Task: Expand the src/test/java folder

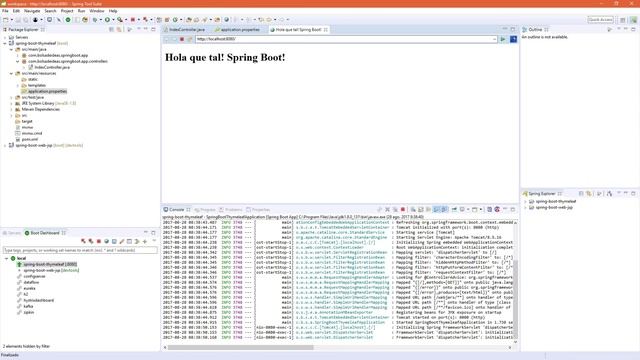Action: click(11, 98)
